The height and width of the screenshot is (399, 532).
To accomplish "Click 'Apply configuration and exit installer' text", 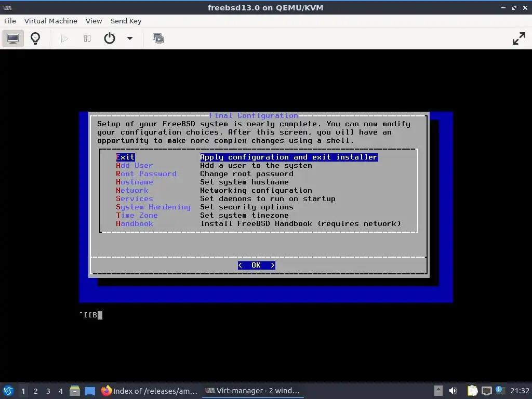I will pos(289,157).
